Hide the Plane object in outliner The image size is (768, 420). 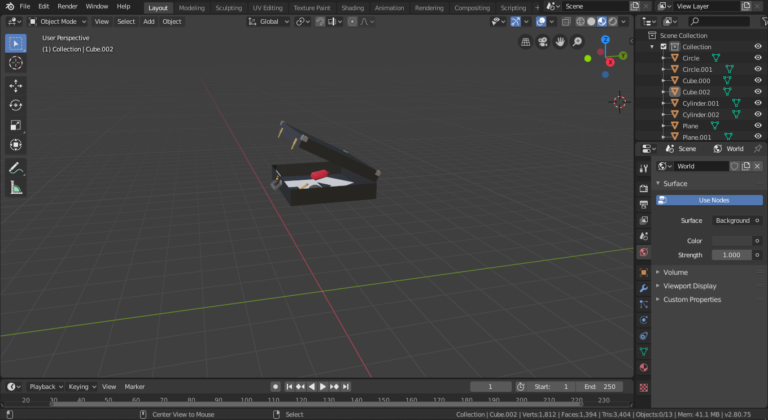(x=757, y=126)
